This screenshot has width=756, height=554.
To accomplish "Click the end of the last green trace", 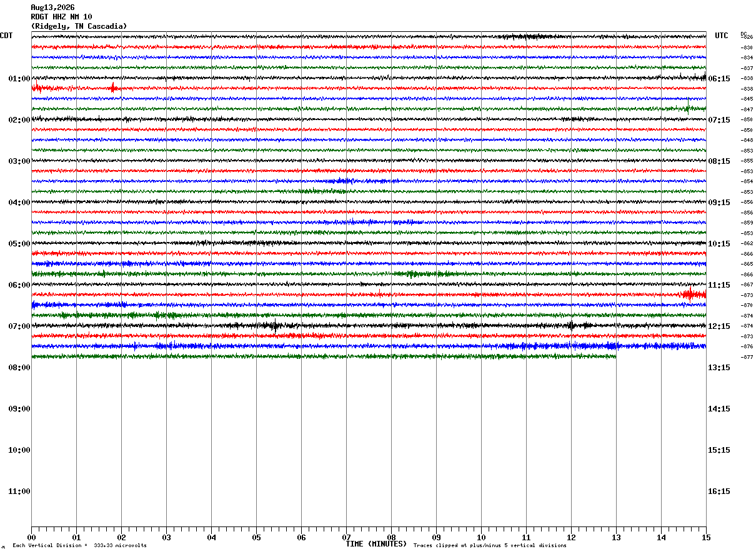I will point(615,356).
